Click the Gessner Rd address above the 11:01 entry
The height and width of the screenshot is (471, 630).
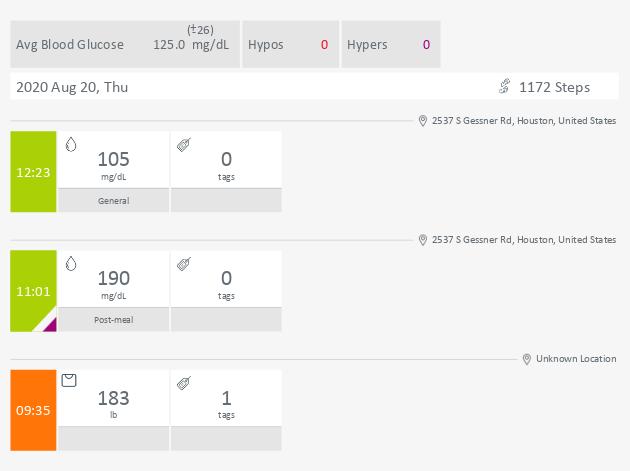click(x=524, y=240)
